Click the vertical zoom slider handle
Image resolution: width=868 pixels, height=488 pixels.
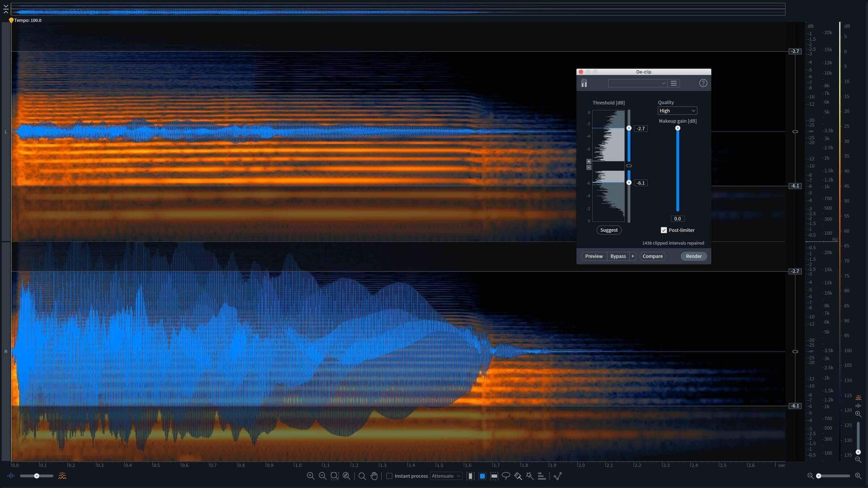pos(858,452)
